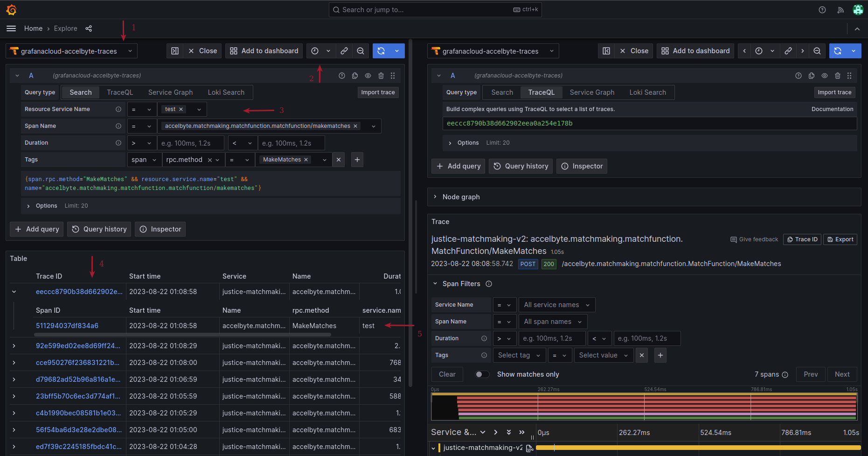868x456 pixels.
Task: Select Loki Search tab in left pane
Action: [x=226, y=92]
